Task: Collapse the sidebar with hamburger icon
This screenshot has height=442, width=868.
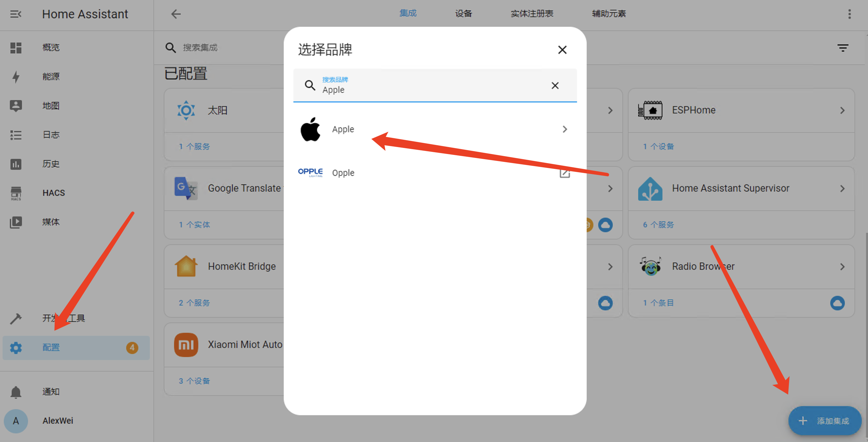Action: pos(15,14)
